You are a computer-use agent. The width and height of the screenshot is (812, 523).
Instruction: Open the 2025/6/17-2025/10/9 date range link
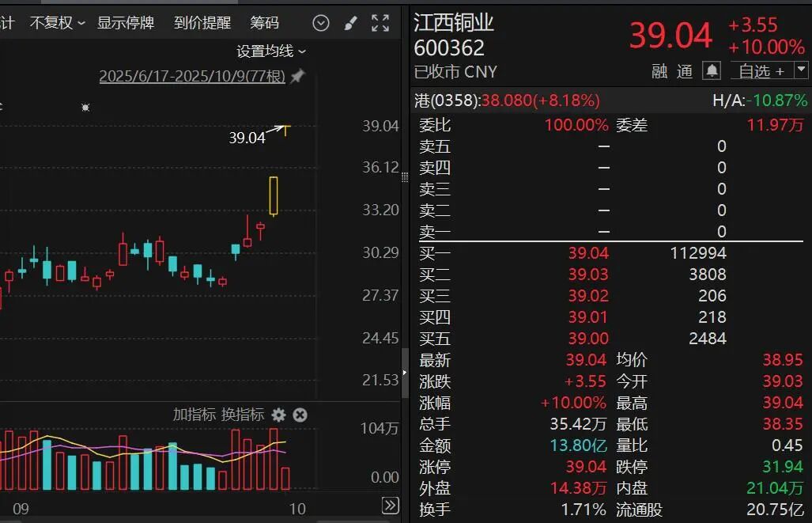pyautogui.click(x=192, y=77)
